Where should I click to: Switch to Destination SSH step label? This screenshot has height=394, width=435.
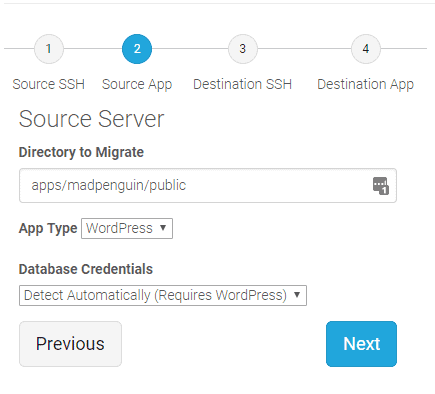[243, 84]
